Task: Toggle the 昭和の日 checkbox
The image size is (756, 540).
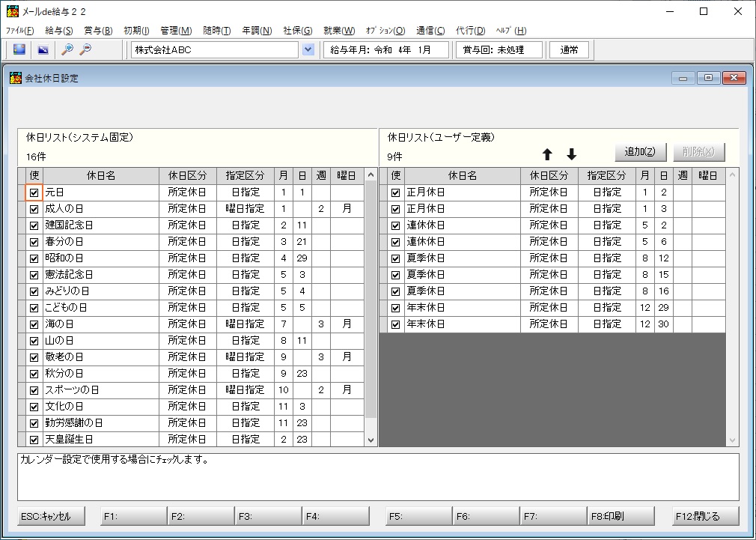Action: coord(34,258)
